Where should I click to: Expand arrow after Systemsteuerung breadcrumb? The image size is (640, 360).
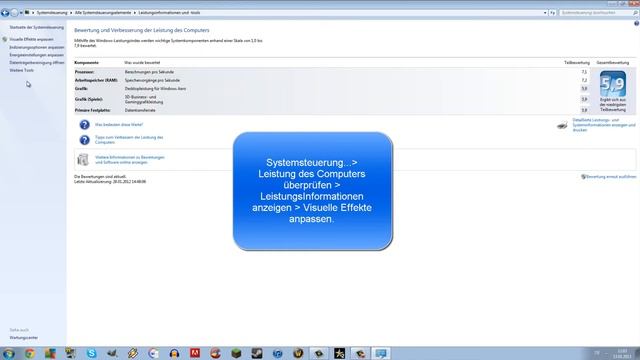71,13
